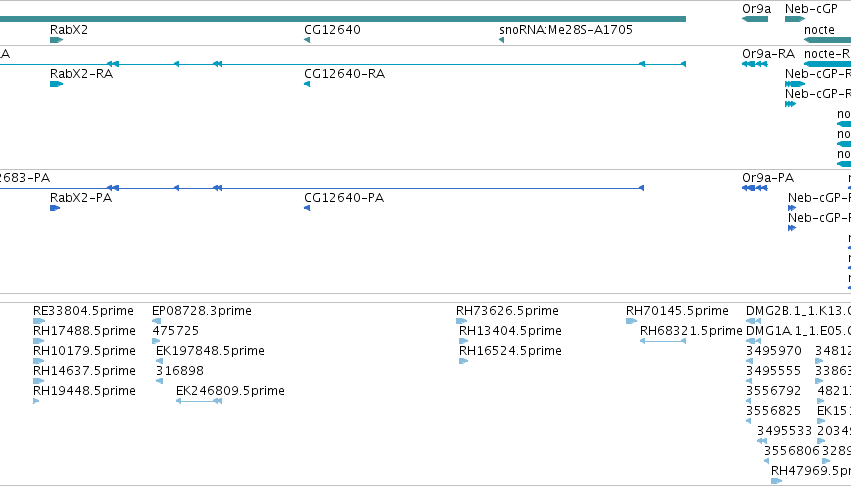Select the Or9a-RA transcript label
The image size is (851, 486).
click(769, 54)
